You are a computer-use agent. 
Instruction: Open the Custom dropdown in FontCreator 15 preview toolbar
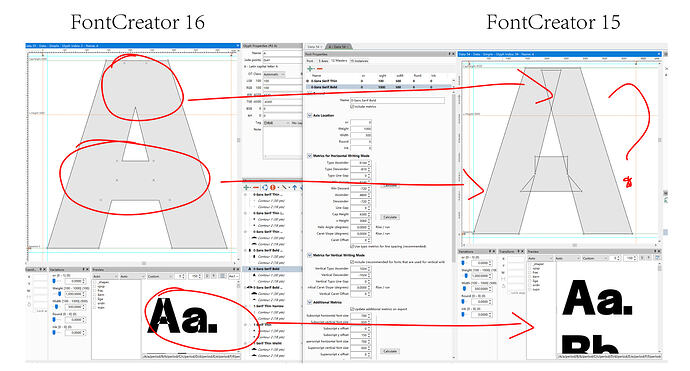tap(596, 258)
